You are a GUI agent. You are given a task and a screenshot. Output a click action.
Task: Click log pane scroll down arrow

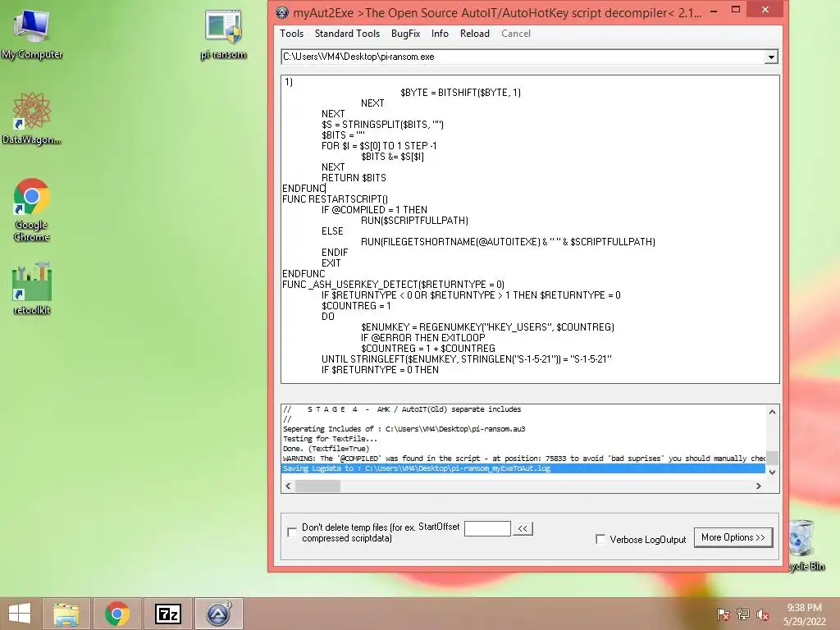772,472
